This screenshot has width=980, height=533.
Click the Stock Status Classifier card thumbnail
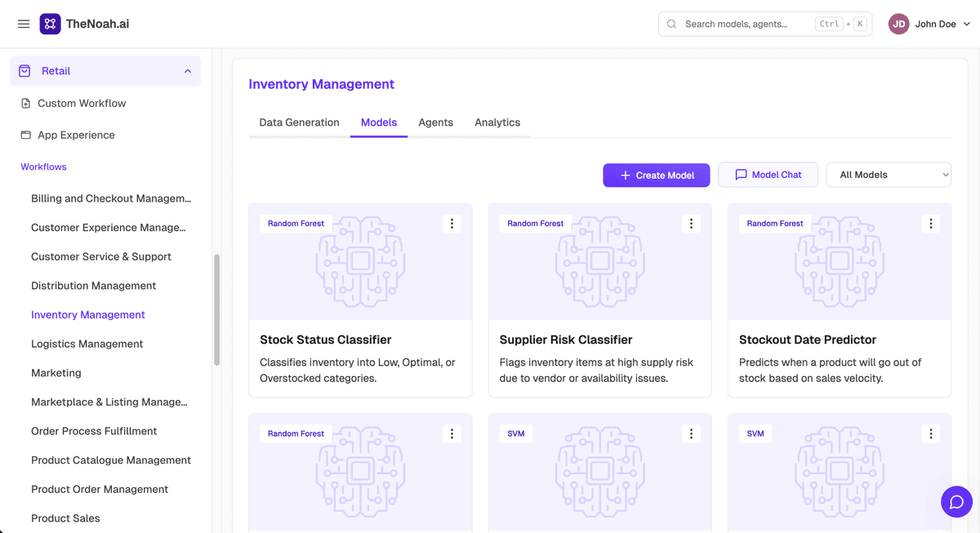[361, 261]
